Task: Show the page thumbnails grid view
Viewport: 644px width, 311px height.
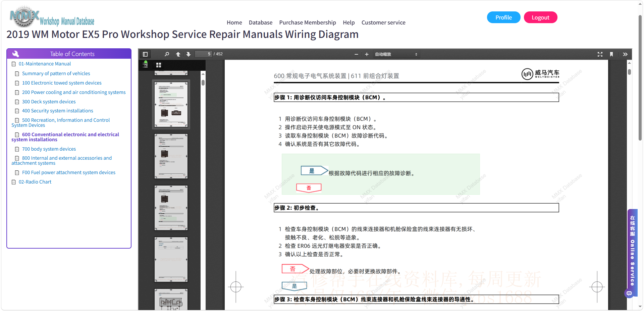Action: (159, 65)
